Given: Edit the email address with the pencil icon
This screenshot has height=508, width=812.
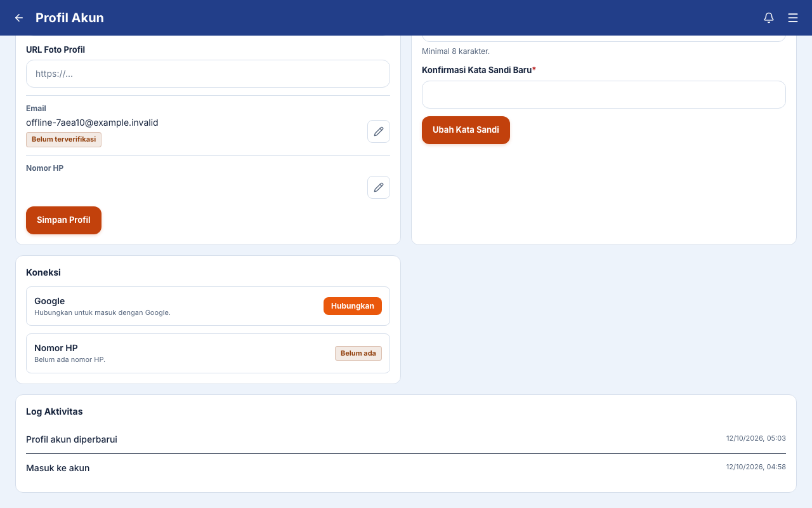Looking at the screenshot, I should pyautogui.click(x=379, y=131).
